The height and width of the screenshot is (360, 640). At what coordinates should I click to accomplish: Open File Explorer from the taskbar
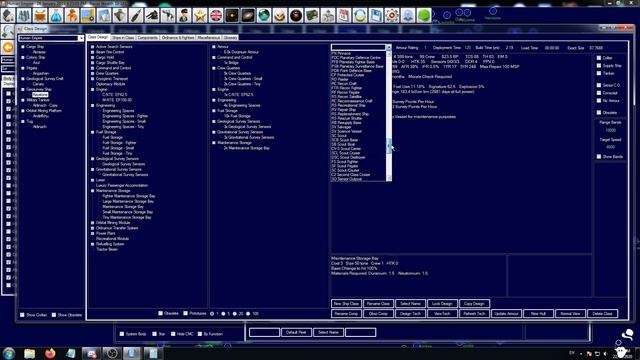29,353
